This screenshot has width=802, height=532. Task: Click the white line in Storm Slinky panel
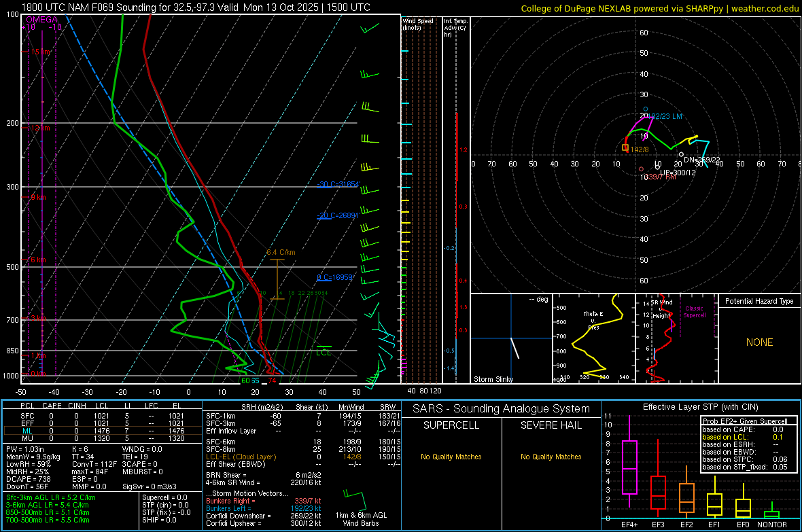coord(515,348)
